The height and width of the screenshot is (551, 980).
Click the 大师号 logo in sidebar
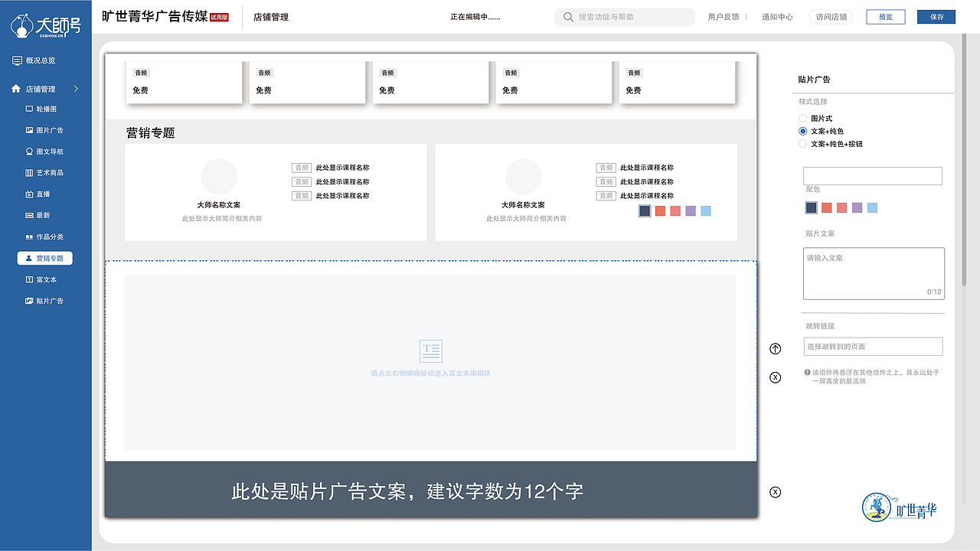point(46,27)
